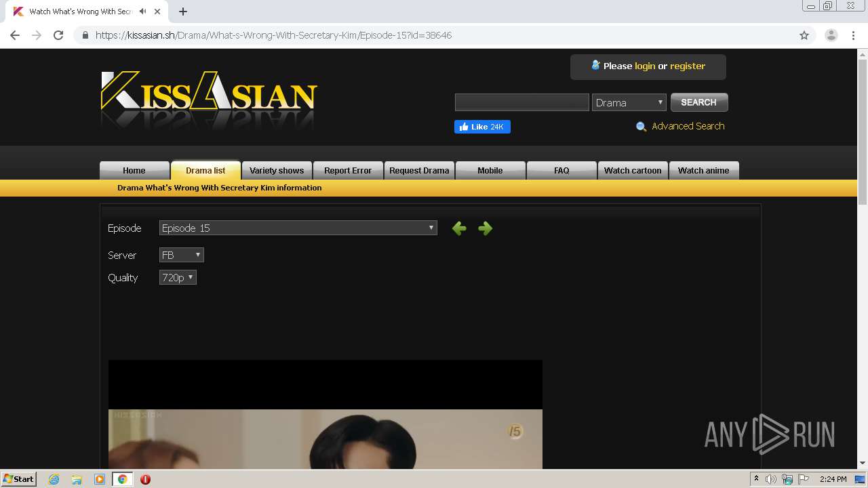Click the system tray volume icon
Screen dimensions: 868x488
pyautogui.click(x=771, y=479)
